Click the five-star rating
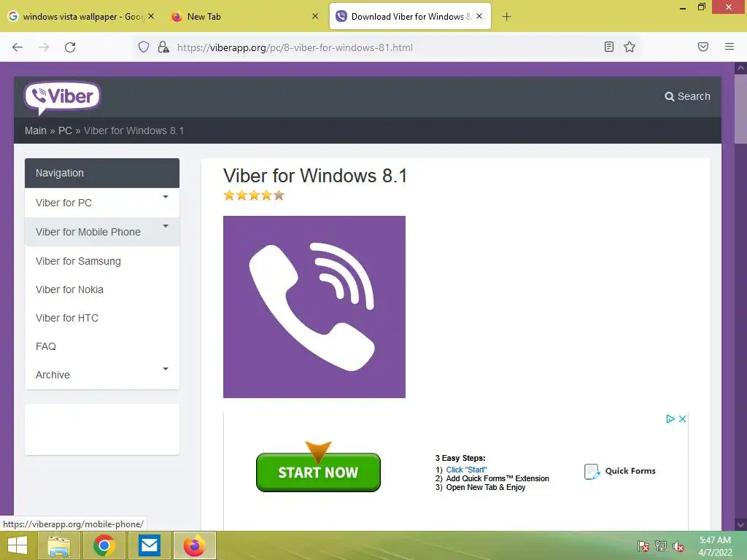Image resolution: width=747 pixels, height=560 pixels. click(254, 195)
